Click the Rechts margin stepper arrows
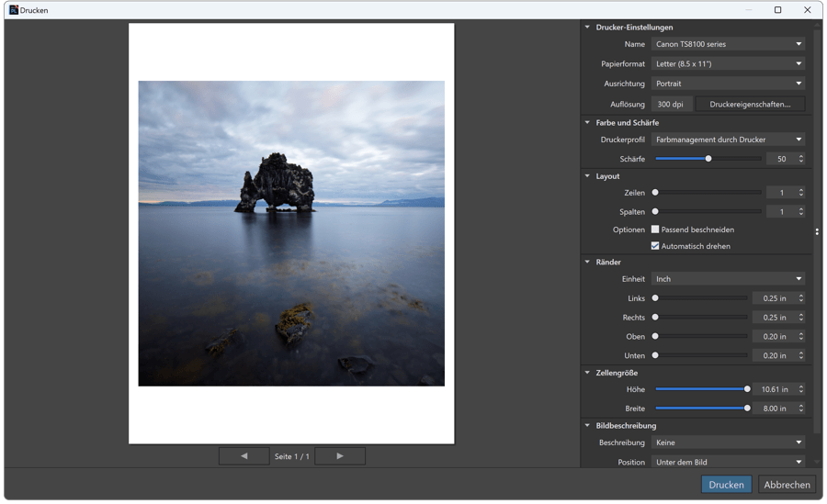Viewport: 827px width, 504px height. 800,317
